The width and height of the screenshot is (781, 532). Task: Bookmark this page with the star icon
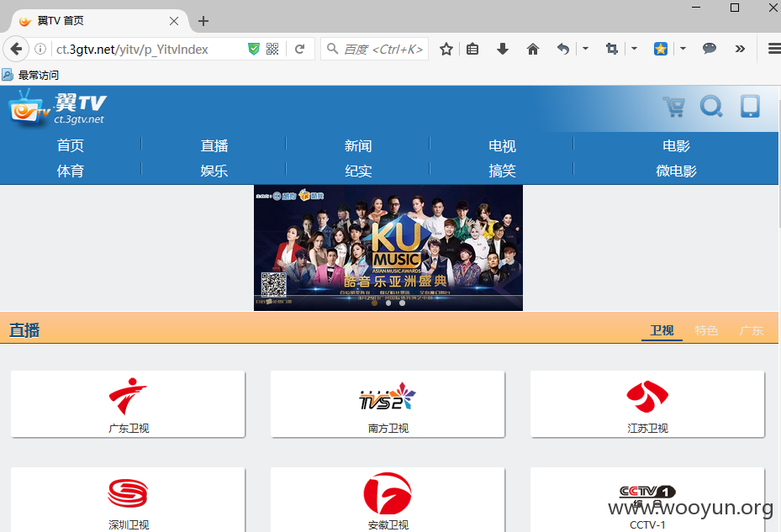pyautogui.click(x=446, y=49)
